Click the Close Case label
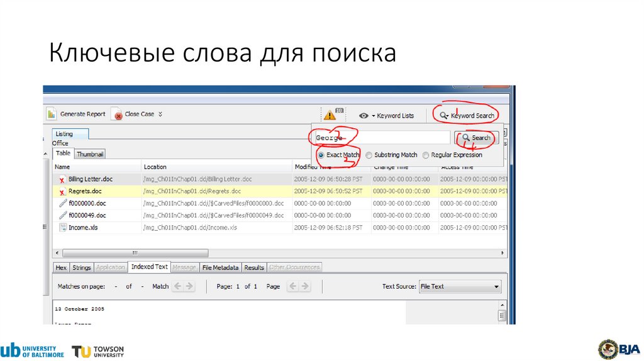Viewport: 644px width, 361px height. click(140, 114)
